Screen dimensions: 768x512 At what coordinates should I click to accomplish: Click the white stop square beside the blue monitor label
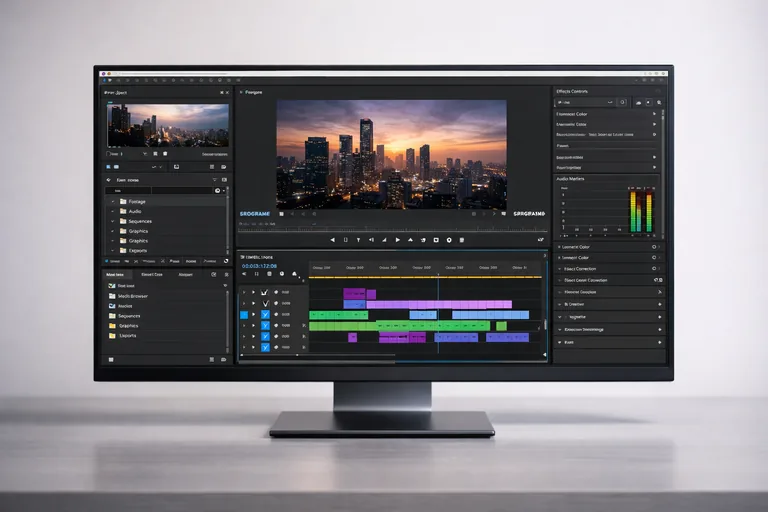coord(282,214)
